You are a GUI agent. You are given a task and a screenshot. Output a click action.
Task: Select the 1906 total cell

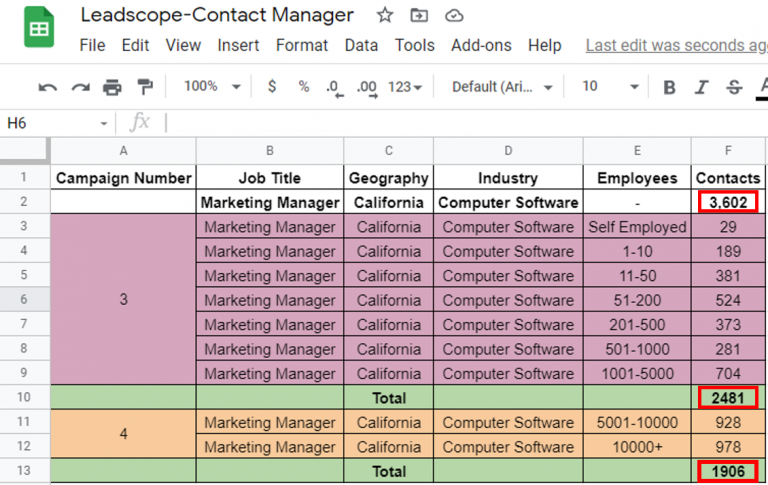(728, 471)
